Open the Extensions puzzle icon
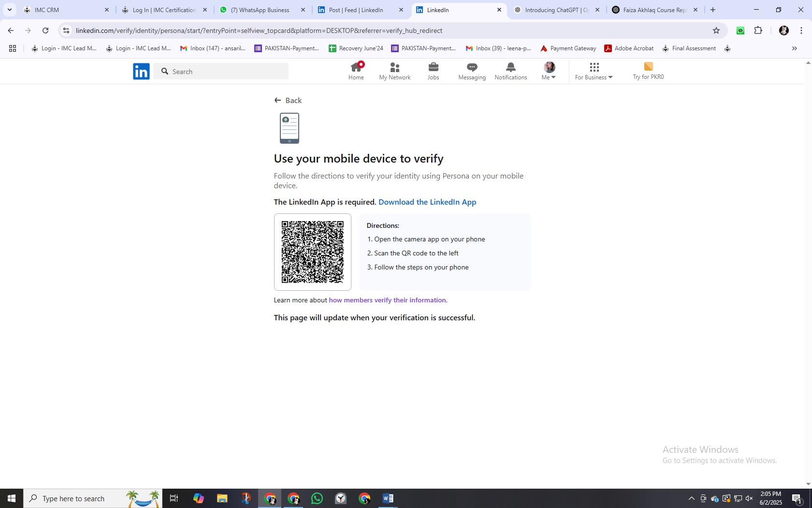812x508 pixels. (x=758, y=30)
